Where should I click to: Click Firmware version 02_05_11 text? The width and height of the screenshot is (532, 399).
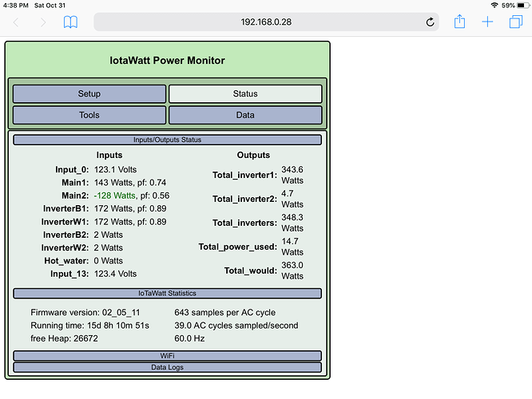tap(85, 312)
